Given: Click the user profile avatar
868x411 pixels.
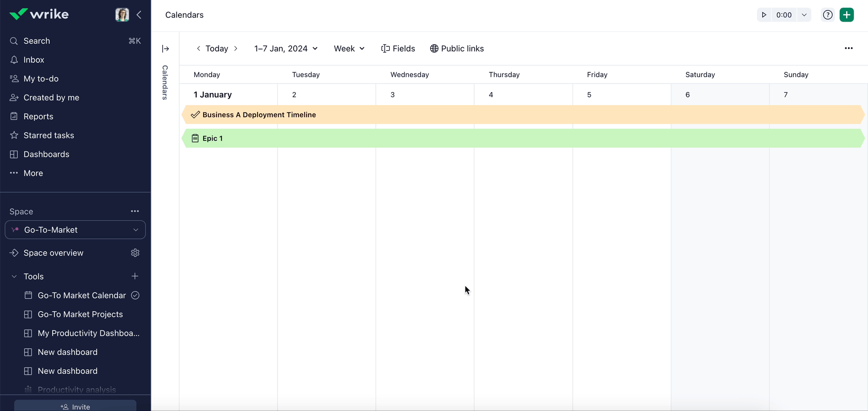Looking at the screenshot, I should tap(122, 15).
